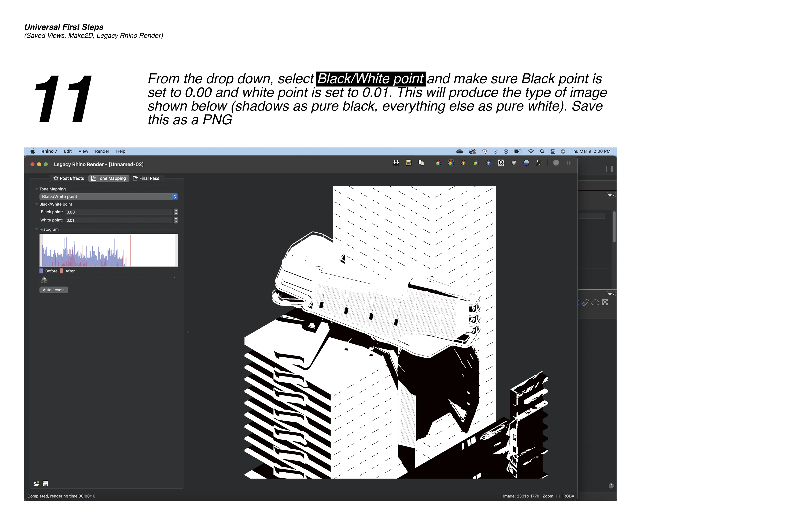Click the Clone render window icon

tap(396, 163)
